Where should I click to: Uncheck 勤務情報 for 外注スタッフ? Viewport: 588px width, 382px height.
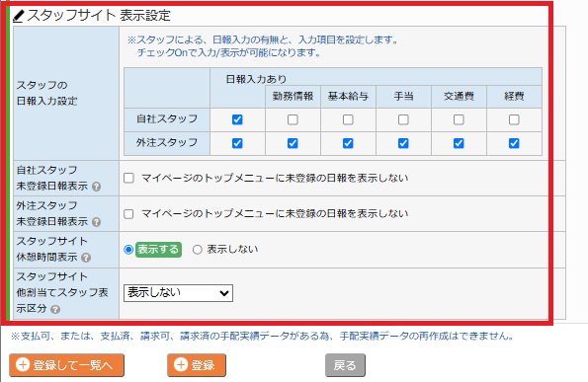tap(293, 143)
